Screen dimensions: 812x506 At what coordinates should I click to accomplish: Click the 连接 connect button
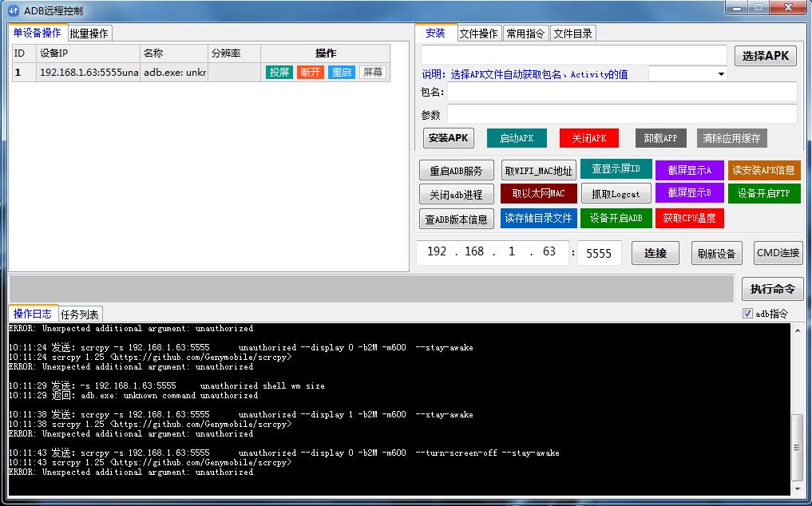coord(655,253)
